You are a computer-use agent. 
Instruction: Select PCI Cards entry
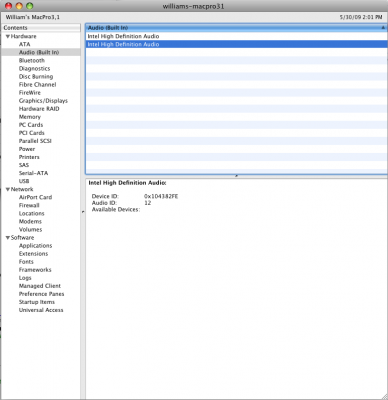pos(31,133)
